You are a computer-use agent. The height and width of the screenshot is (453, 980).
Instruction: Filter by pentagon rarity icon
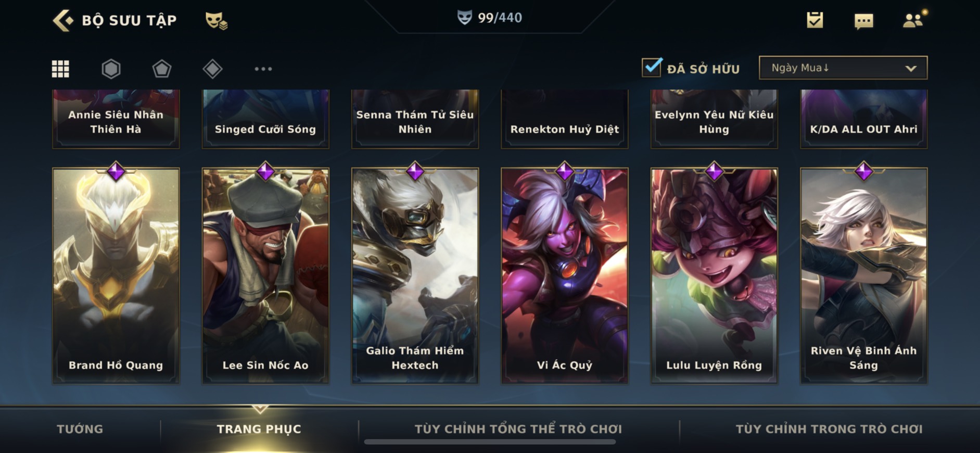pos(161,69)
